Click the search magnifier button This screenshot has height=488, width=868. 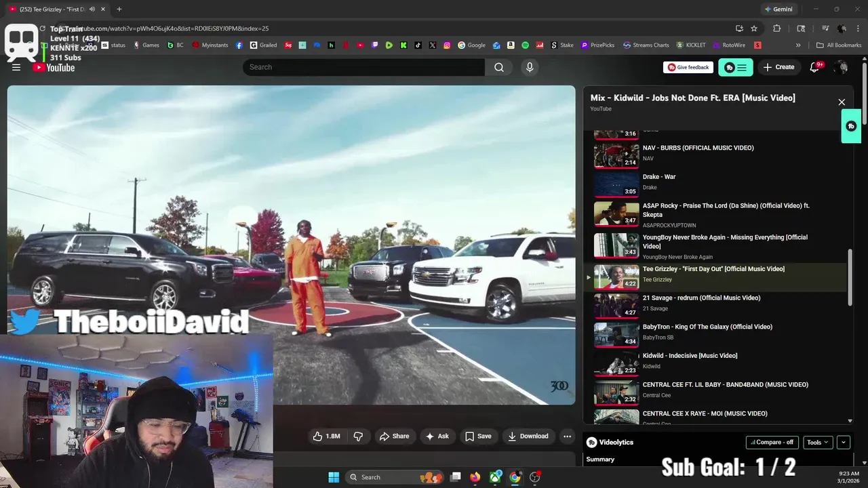[x=499, y=67]
